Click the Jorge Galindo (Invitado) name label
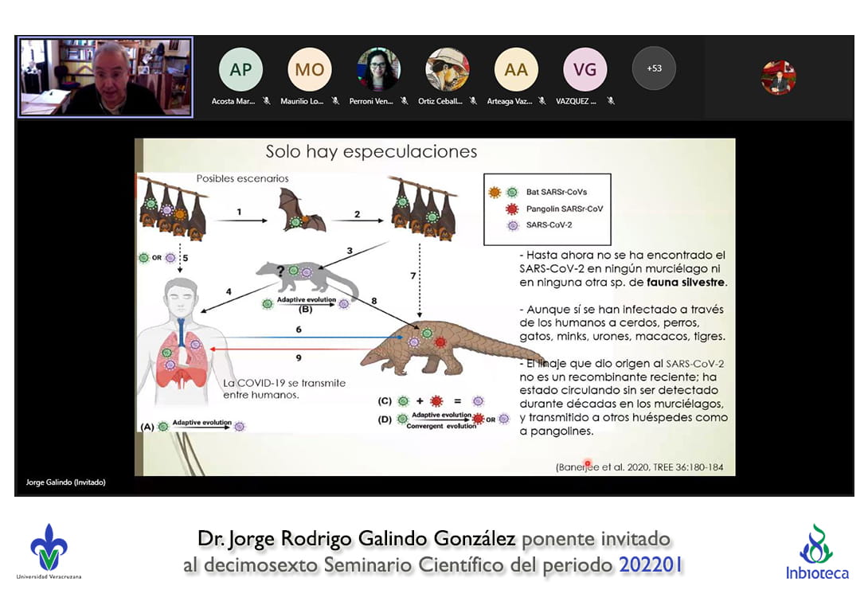The image size is (868, 605). point(66,482)
